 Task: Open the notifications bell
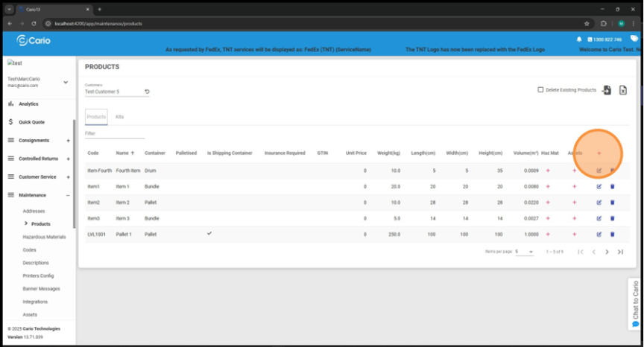tap(579, 39)
